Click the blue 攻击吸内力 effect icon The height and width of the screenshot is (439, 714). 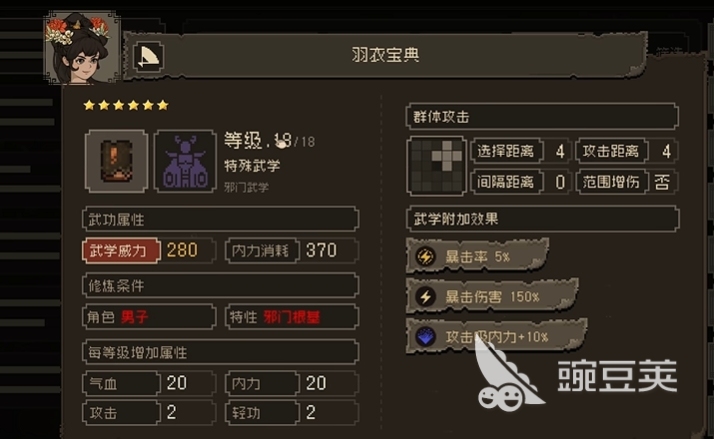click(425, 337)
